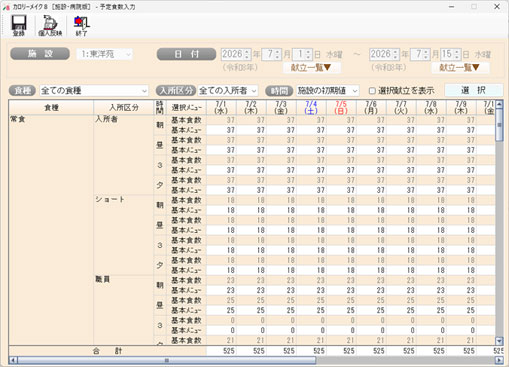Click 入所者 朝 基本メニュー 7/1 cell 37
The width and height of the screenshot is (509, 367).
coord(221,130)
